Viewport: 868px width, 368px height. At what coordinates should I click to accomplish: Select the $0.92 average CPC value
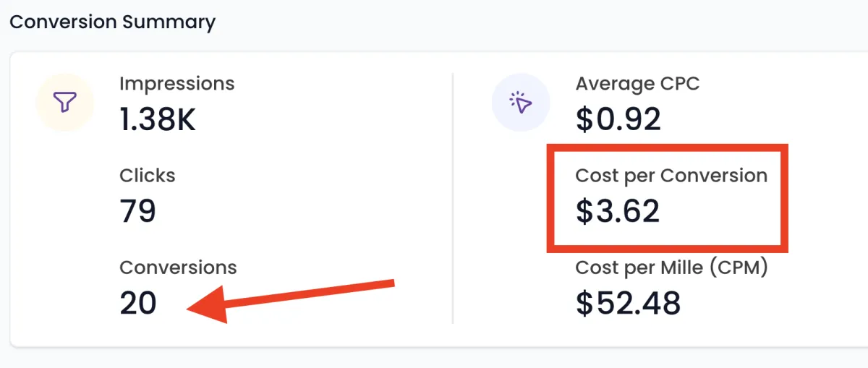point(618,119)
